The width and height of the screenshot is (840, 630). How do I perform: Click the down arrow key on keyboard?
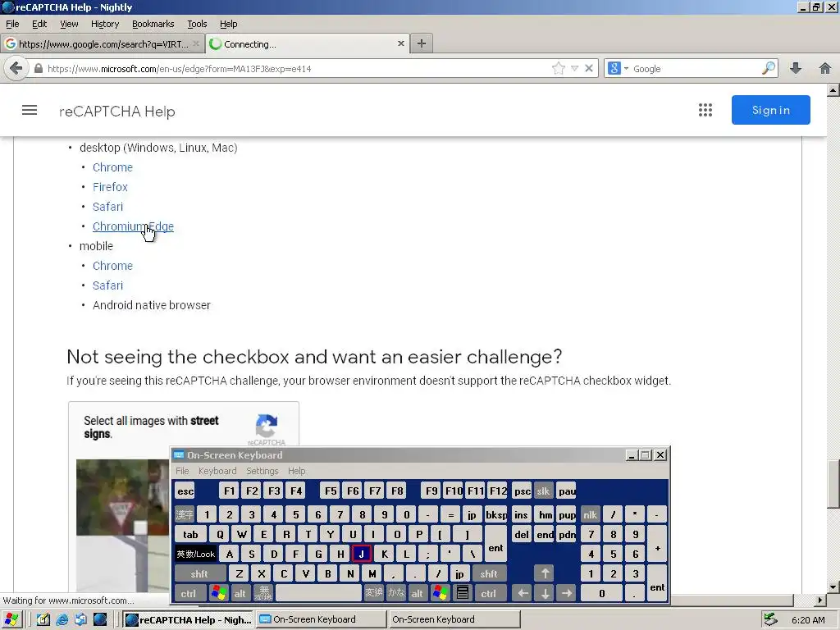click(x=545, y=594)
